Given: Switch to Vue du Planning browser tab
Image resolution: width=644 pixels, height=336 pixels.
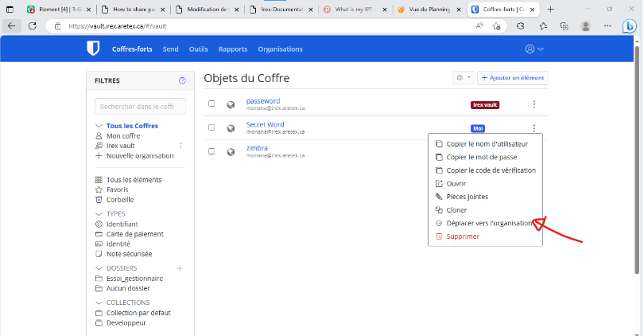Looking at the screenshot, I should pyautogui.click(x=429, y=9).
